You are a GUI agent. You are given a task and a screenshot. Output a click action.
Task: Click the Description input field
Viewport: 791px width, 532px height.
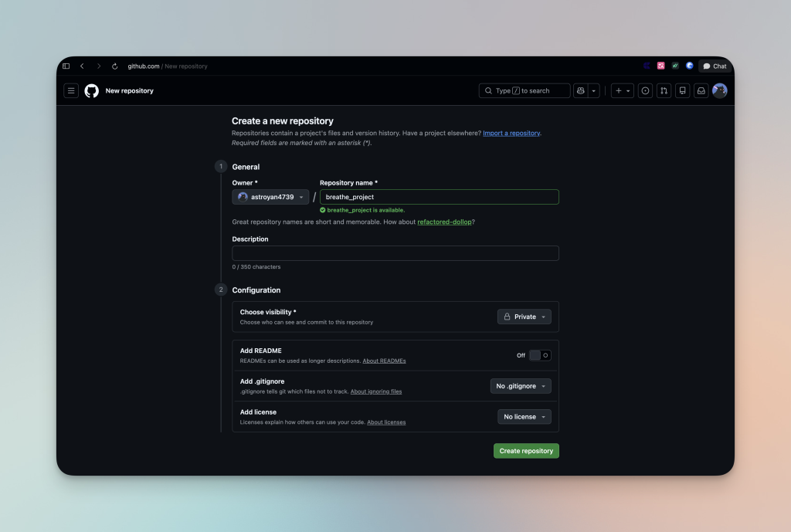(395, 253)
